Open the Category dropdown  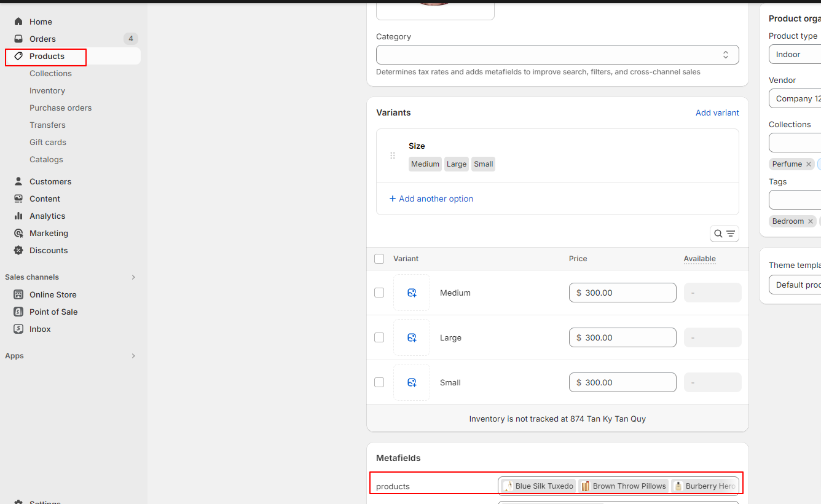tap(557, 55)
